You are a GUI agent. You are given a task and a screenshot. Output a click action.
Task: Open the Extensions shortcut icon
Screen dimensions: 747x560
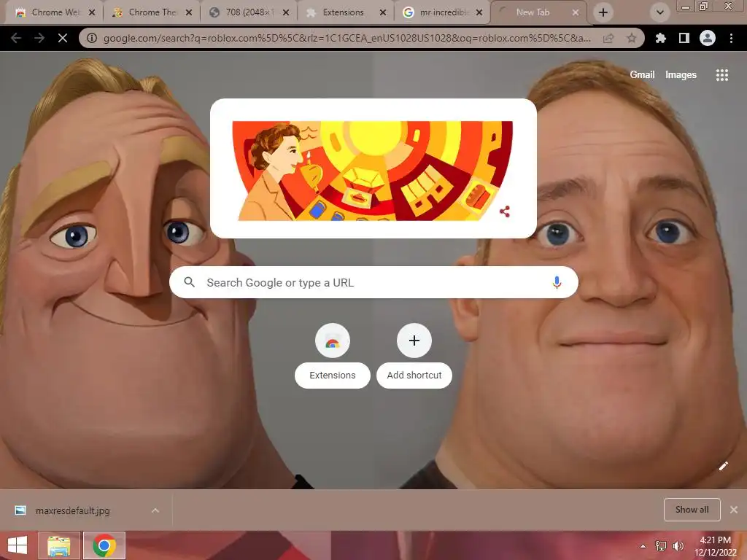[x=333, y=341]
